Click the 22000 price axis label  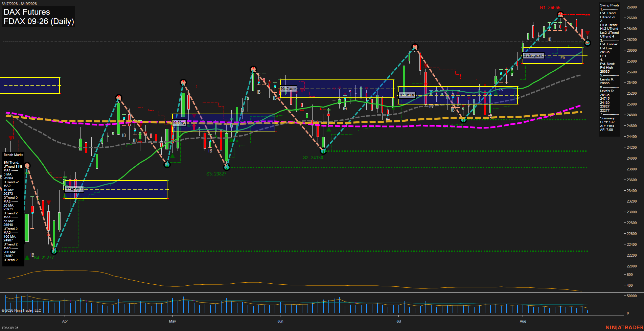(632, 266)
